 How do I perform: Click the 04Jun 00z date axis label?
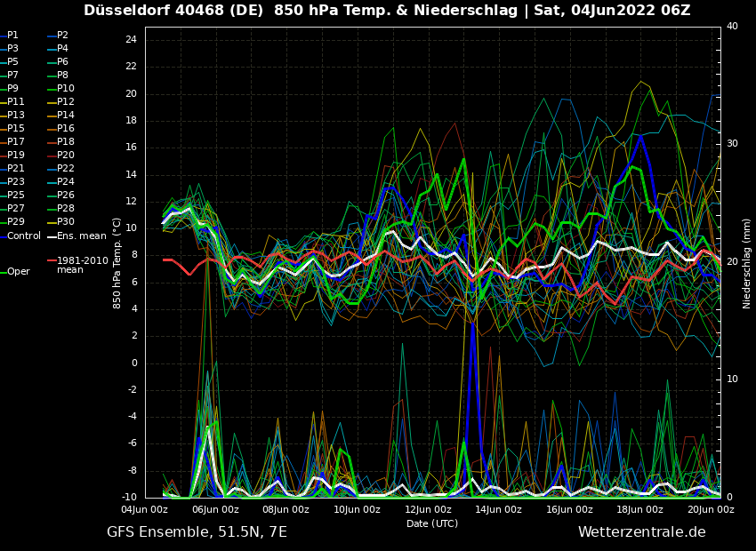pos(145,510)
